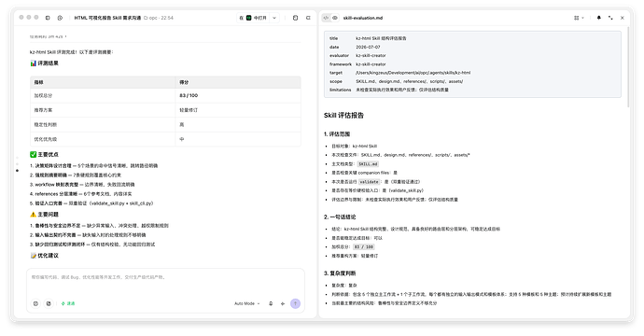Send message with purple arrow button

pyautogui.click(x=295, y=303)
